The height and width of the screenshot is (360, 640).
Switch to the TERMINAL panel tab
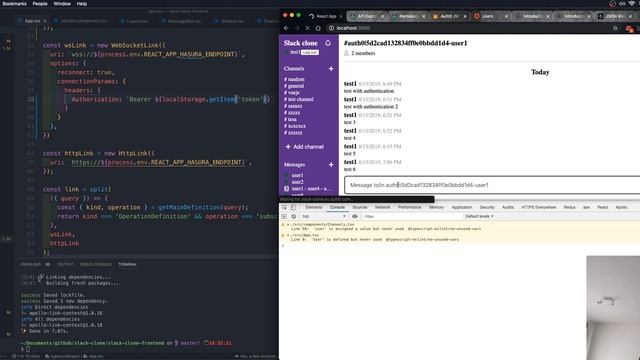click(x=127, y=264)
